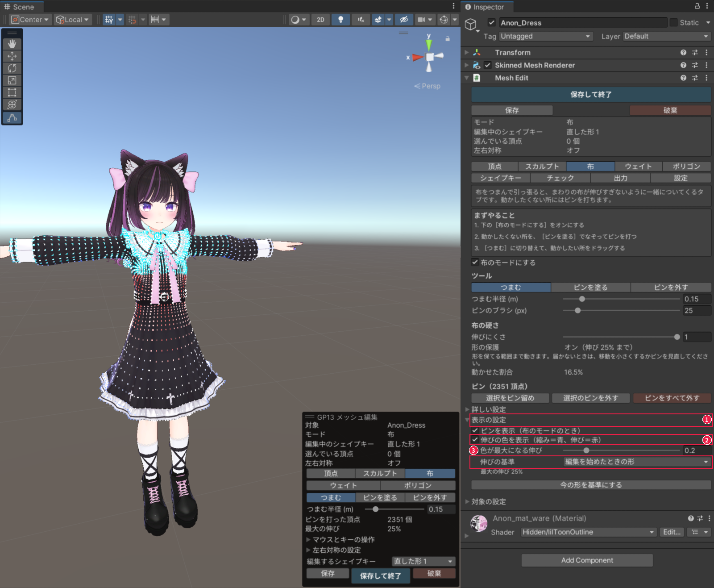The width and height of the screenshot is (714, 588).
Task: Click the 今の形を基準にする button
Action: (x=591, y=485)
